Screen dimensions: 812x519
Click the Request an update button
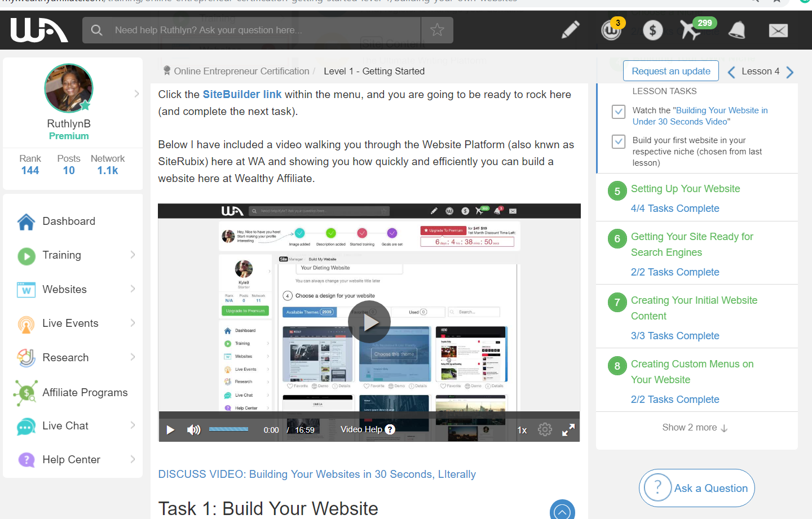tap(671, 71)
